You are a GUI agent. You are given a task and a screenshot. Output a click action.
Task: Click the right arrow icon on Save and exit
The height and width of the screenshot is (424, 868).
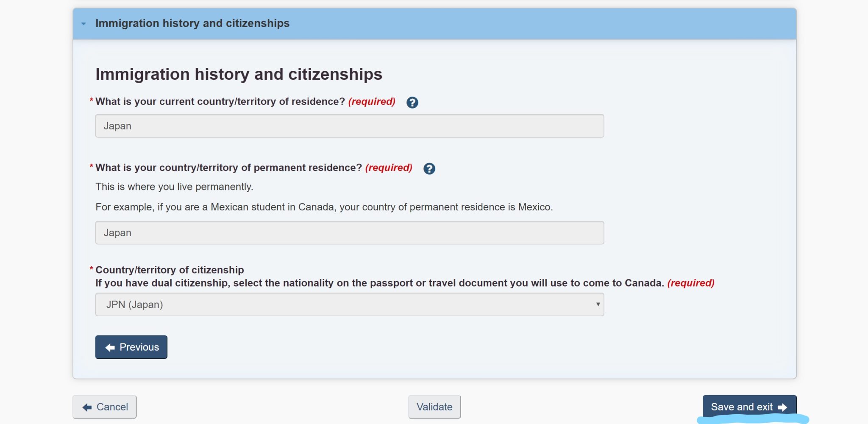click(782, 407)
